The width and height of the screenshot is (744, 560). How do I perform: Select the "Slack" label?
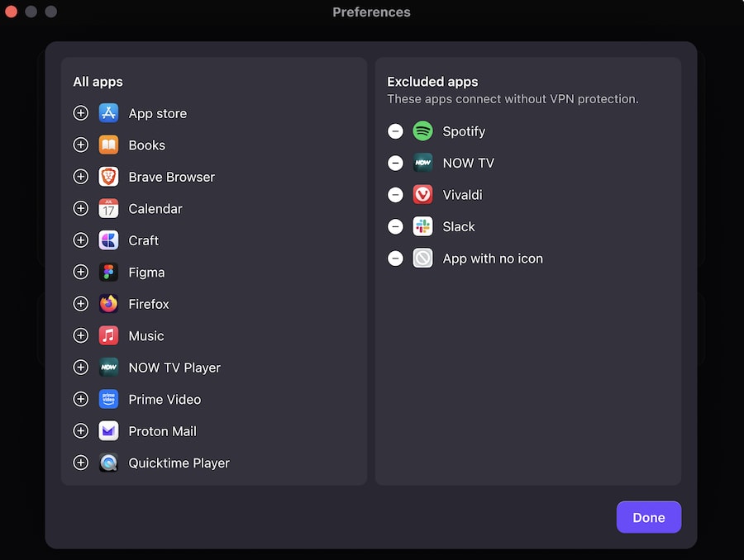pyautogui.click(x=459, y=226)
